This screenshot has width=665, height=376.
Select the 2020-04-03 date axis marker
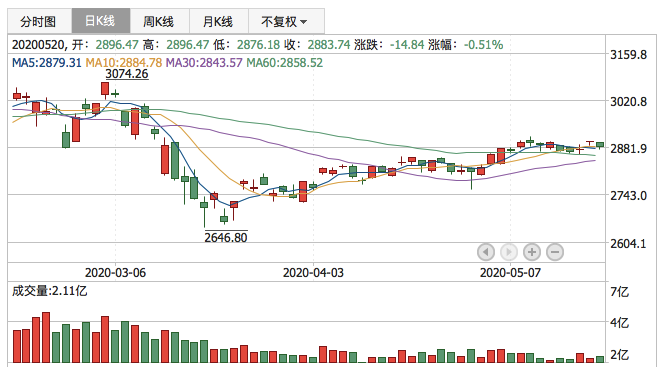(x=313, y=273)
